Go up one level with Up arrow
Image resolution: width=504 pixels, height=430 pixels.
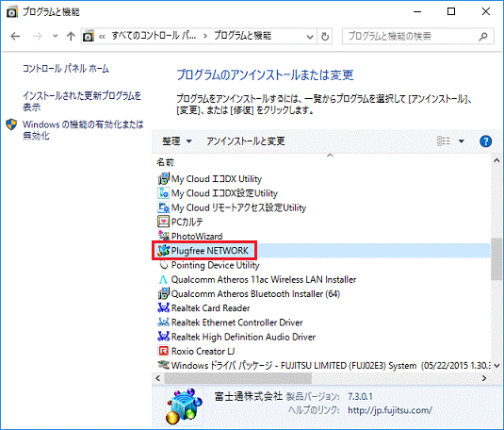click(71, 37)
